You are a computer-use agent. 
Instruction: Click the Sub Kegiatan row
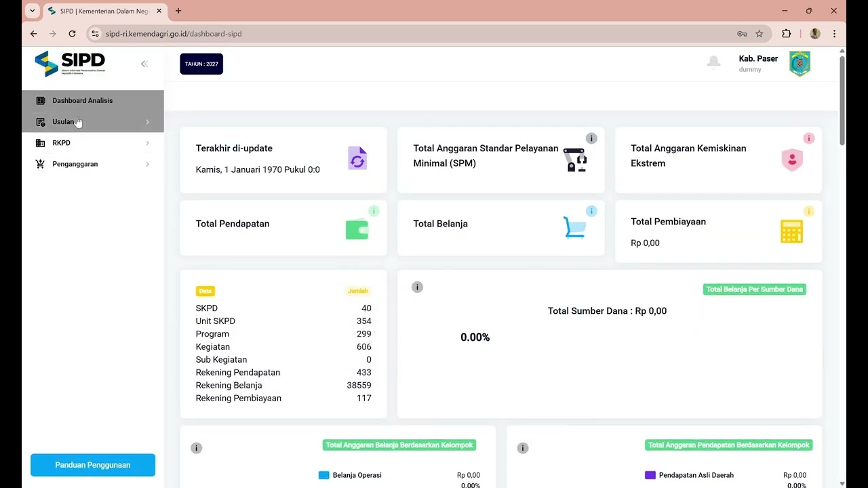pos(283,359)
